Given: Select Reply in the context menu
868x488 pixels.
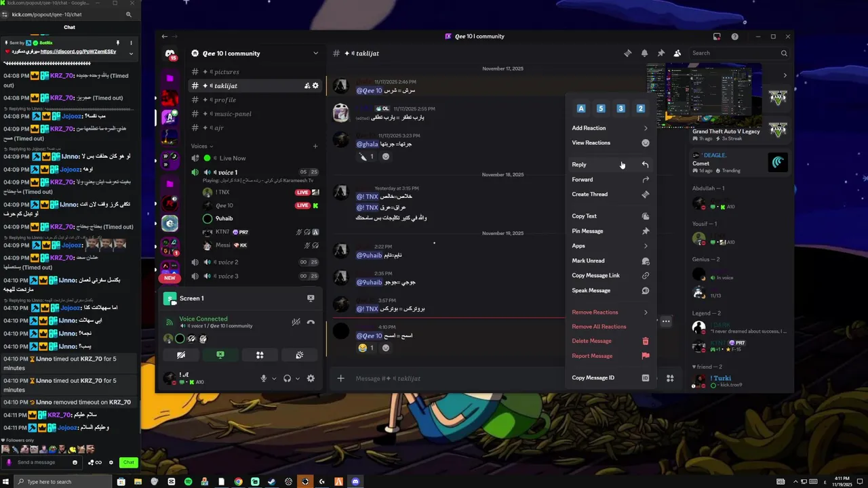Looking at the screenshot, I should point(610,165).
